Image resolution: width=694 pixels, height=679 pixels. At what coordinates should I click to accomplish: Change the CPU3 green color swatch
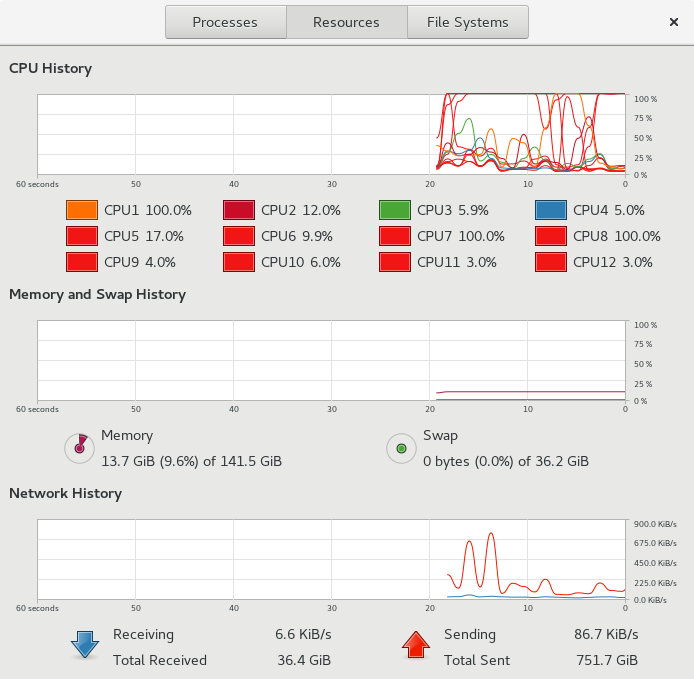tap(395, 210)
